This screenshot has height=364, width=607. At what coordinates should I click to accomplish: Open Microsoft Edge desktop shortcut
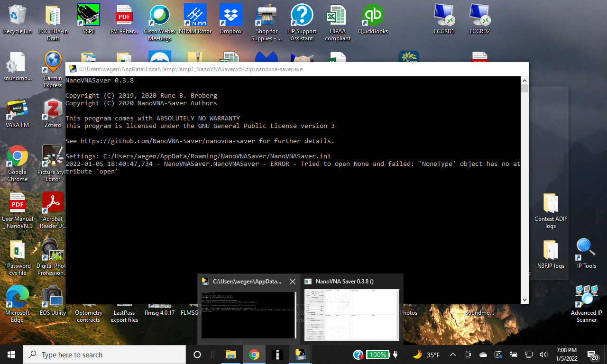coord(18,304)
